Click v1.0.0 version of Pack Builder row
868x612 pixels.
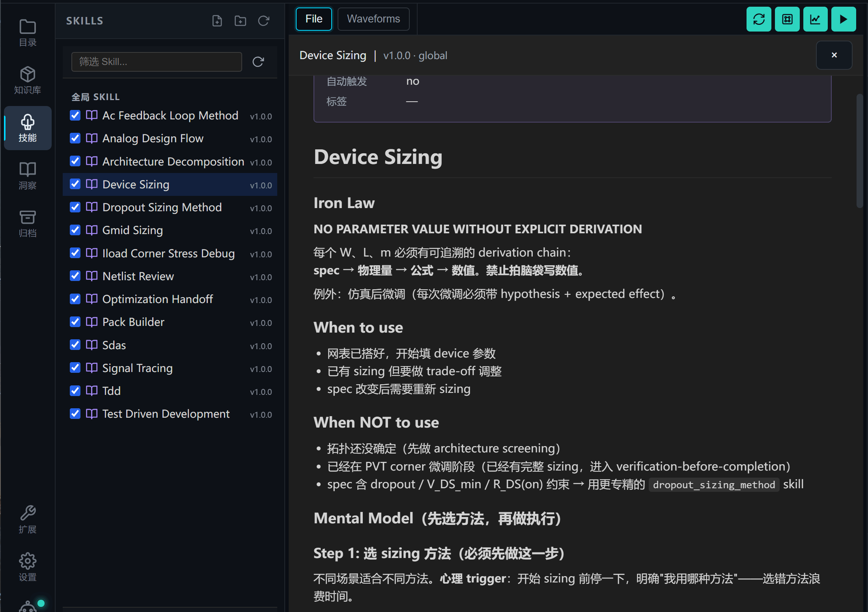pos(261,323)
